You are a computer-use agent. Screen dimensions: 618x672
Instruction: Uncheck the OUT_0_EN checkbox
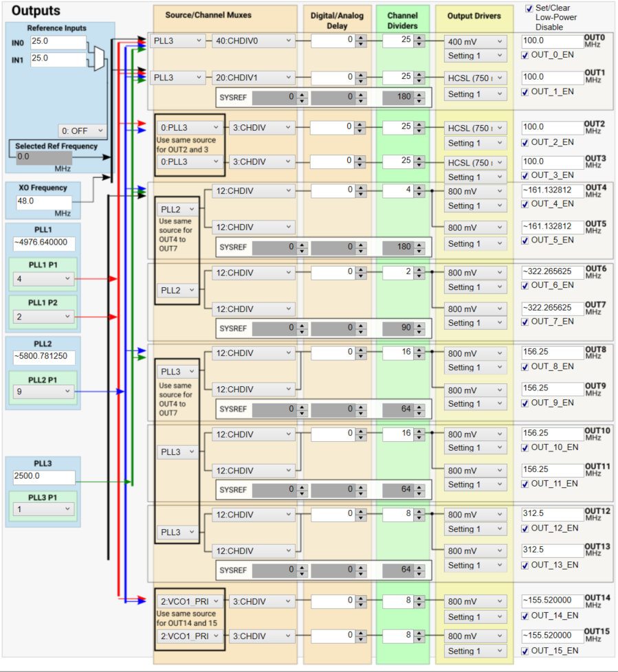[x=525, y=56]
